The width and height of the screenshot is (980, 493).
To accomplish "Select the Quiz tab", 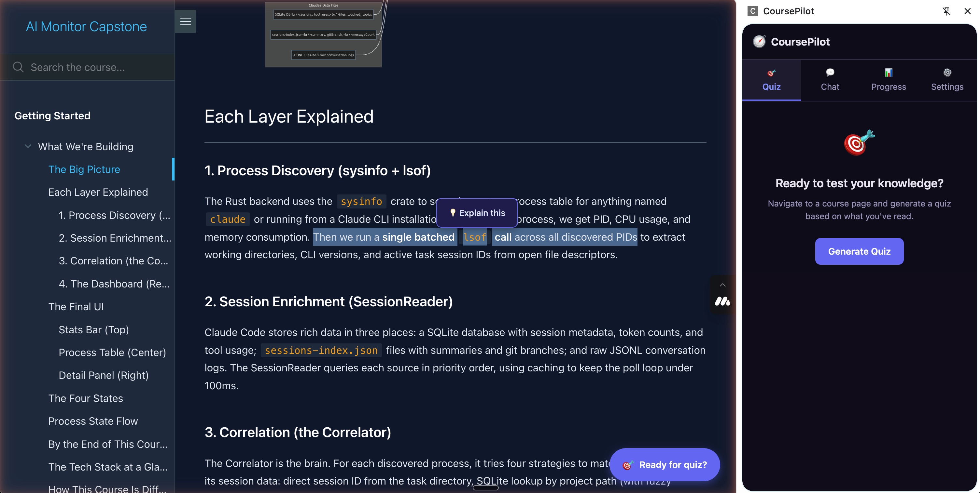I will pyautogui.click(x=771, y=80).
